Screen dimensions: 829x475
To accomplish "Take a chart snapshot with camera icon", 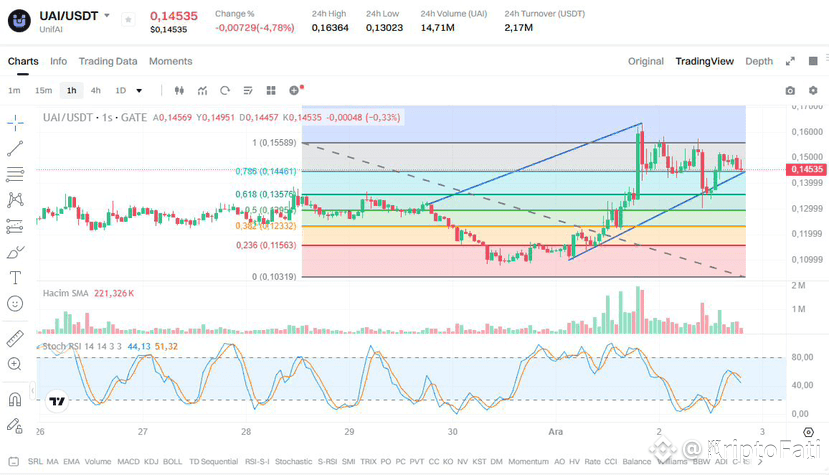I will [790, 90].
